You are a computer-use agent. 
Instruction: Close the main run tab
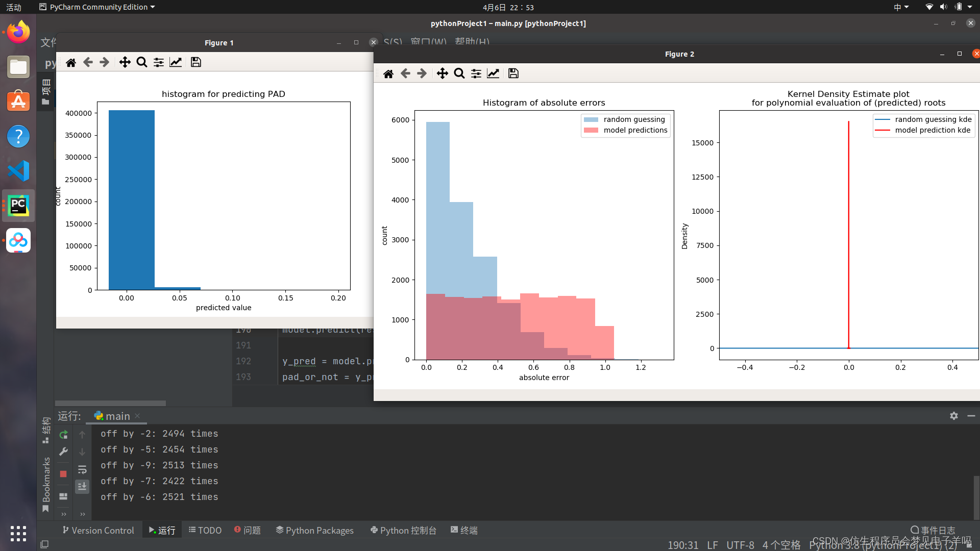click(x=137, y=416)
